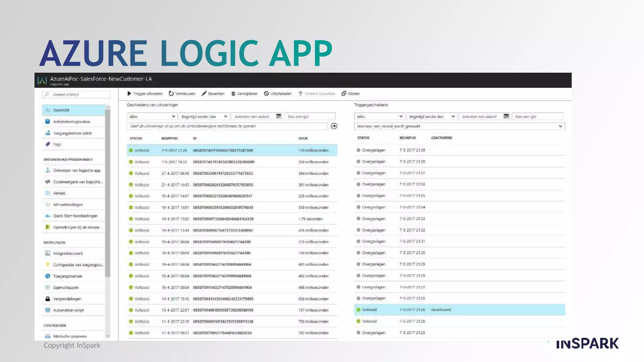
Task: Click the Kies een tijd field for runs
Action: [x=309, y=117]
